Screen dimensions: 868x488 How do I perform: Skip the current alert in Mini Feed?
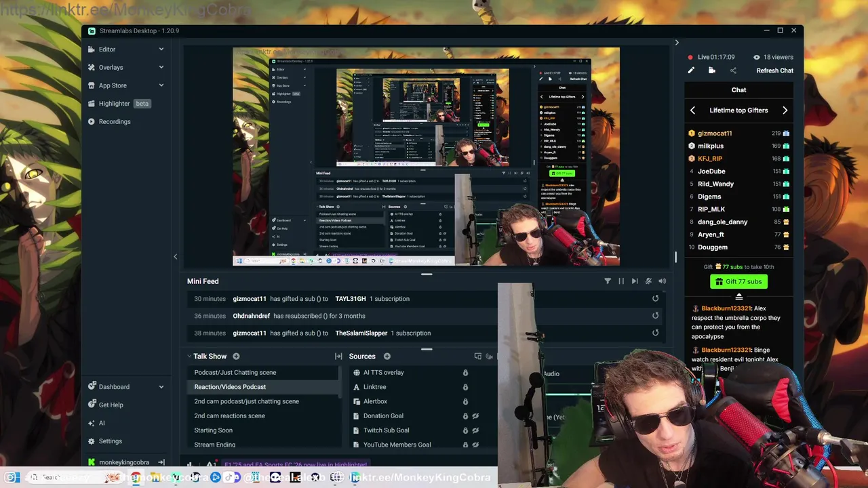click(x=635, y=281)
